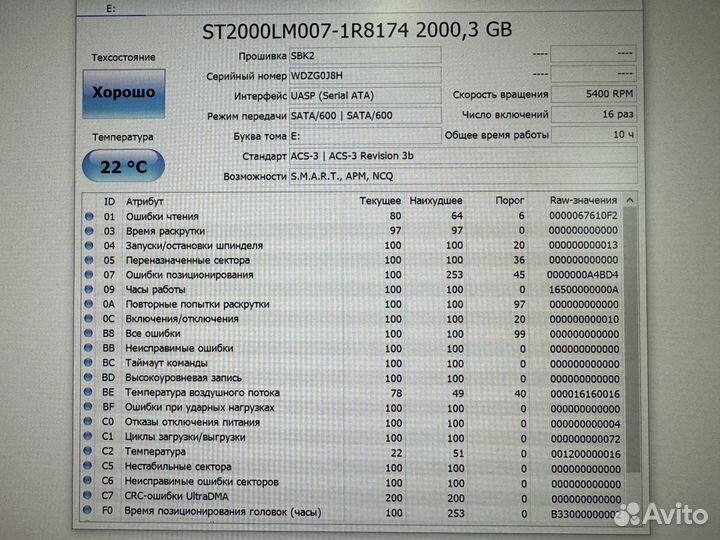Click the status dot for attribute 0A
720x540 pixels.
click(x=89, y=304)
